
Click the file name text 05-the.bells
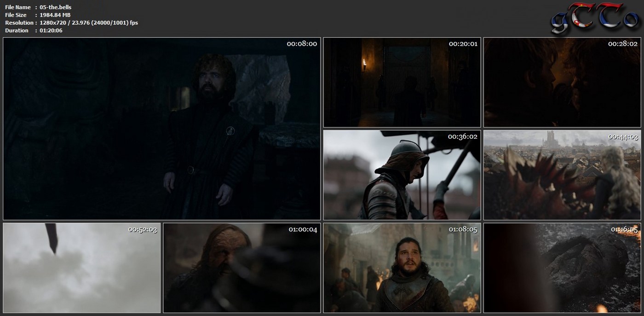[x=56, y=7]
